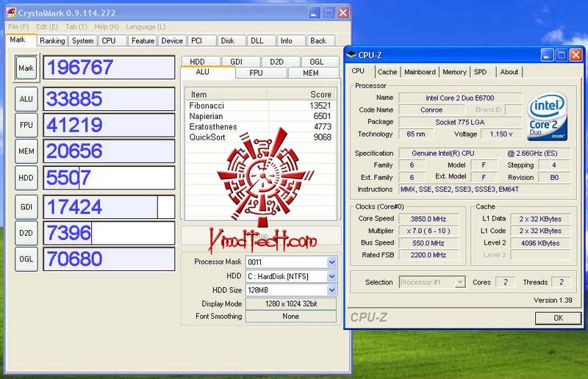Run the full Mark benchmark

(26, 68)
